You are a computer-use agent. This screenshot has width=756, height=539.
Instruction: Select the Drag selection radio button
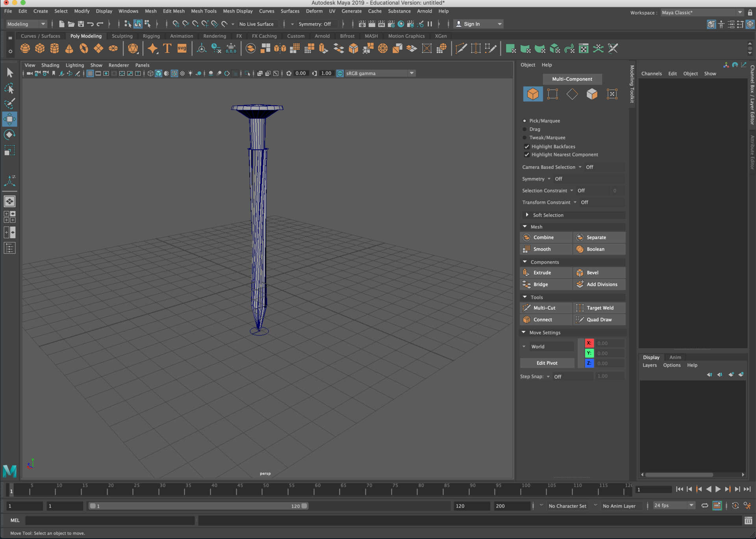click(525, 129)
